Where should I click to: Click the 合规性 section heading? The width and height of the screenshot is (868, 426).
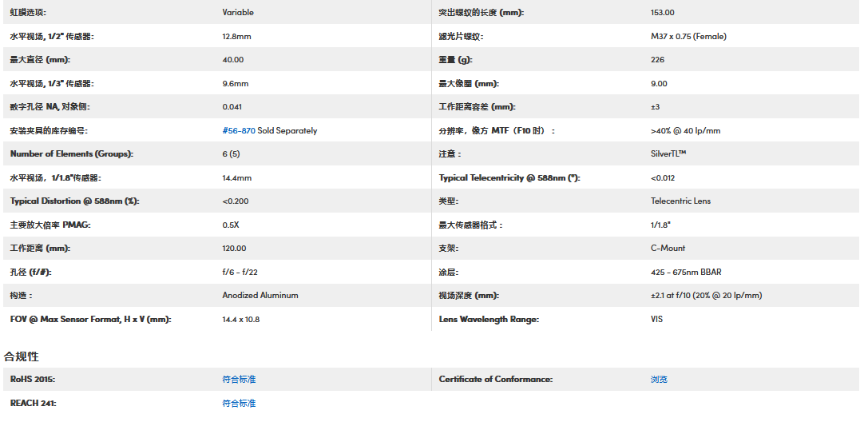pyautogui.click(x=22, y=356)
